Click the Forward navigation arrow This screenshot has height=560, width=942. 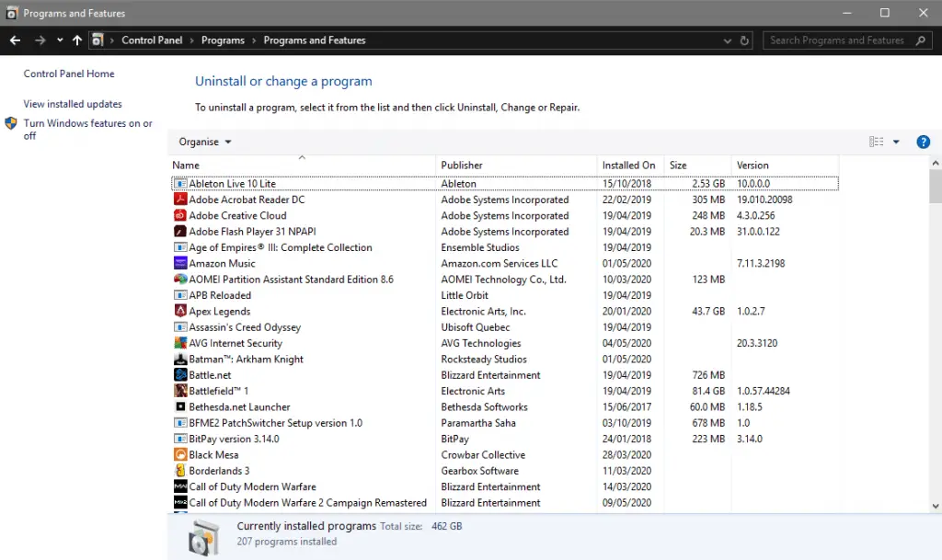pos(40,40)
